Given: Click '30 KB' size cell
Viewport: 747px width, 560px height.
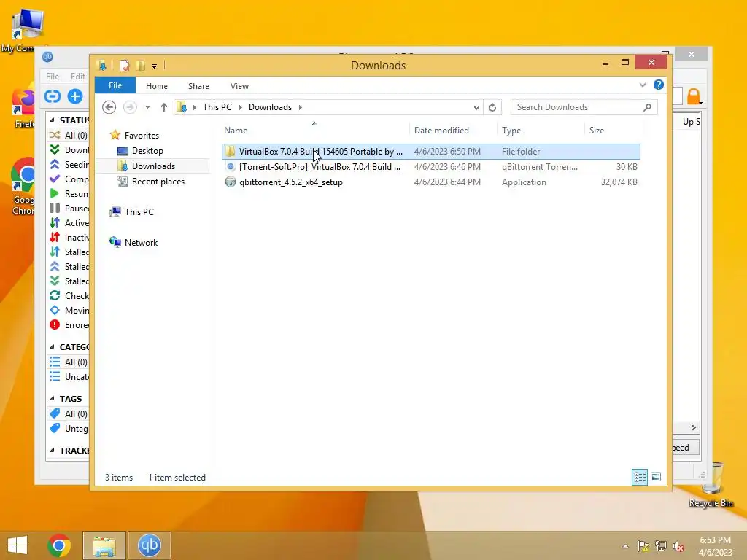Looking at the screenshot, I should (x=627, y=167).
